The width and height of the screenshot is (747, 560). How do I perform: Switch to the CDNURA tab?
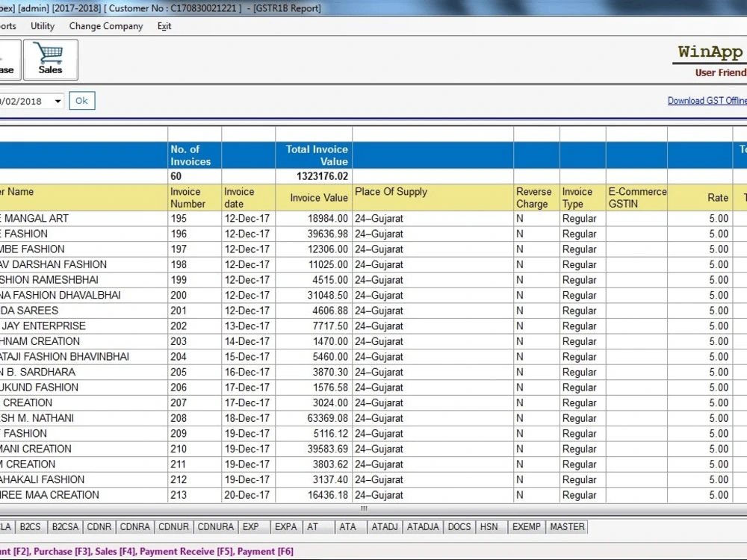point(215,526)
